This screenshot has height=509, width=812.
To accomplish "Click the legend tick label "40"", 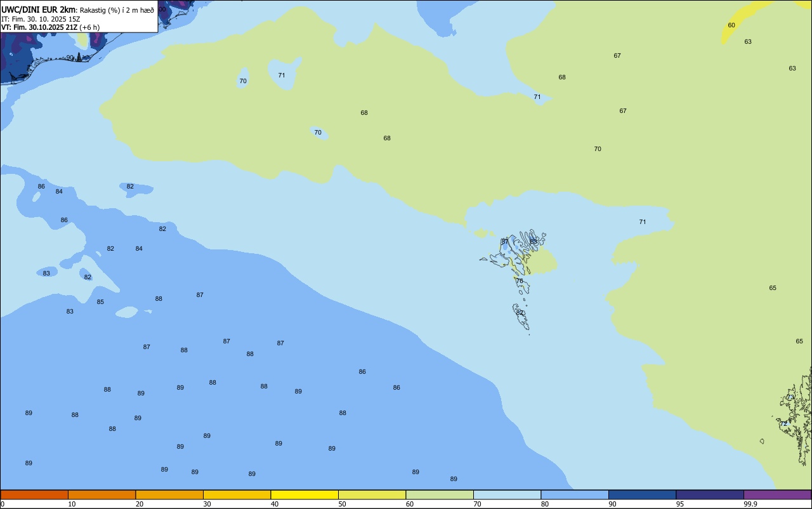I will (275, 504).
